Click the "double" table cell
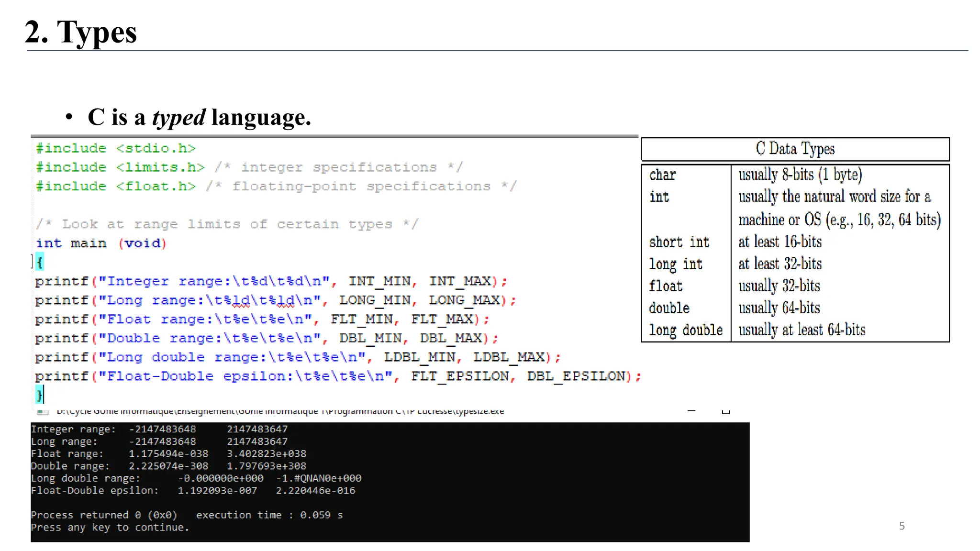The image size is (980, 551). [669, 308]
